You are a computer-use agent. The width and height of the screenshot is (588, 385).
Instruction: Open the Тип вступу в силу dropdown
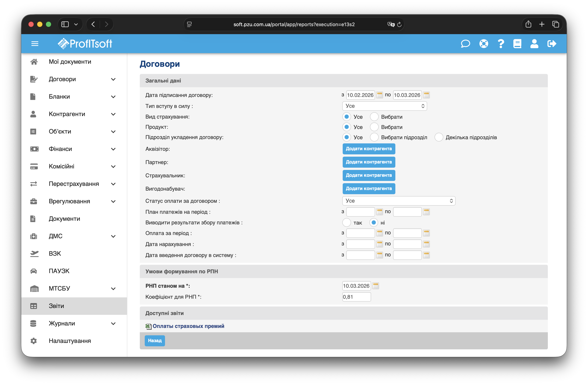click(x=384, y=106)
